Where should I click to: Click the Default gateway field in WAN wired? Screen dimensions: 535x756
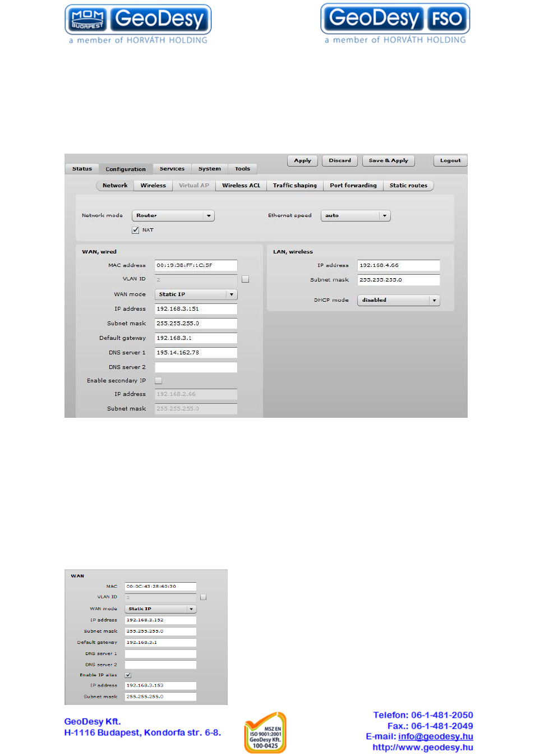196,338
